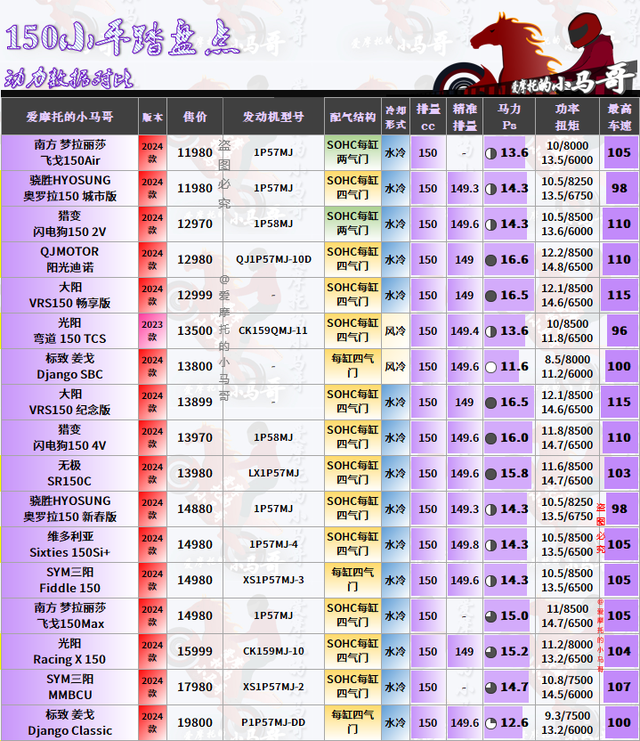Click the top speed 107 cell
640x741 pixels.
click(x=619, y=687)
